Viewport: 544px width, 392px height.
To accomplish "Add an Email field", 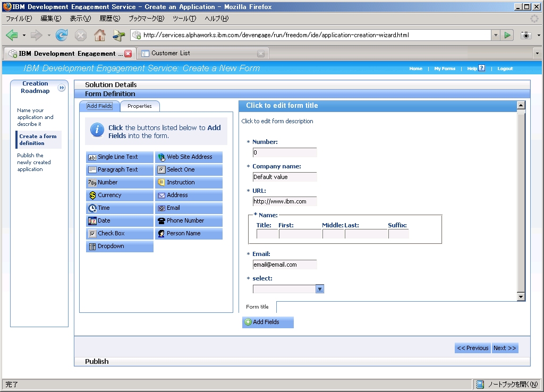I will coord(189,208).
